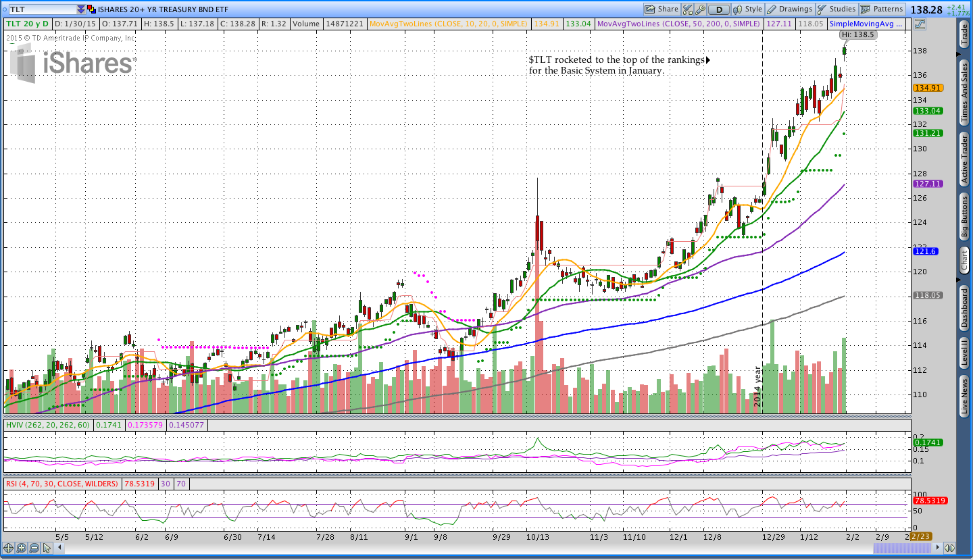The height and width of the screenshot is (560, 973).
Task: Click the zoom out magnifier icon
Action: [33, 548]
